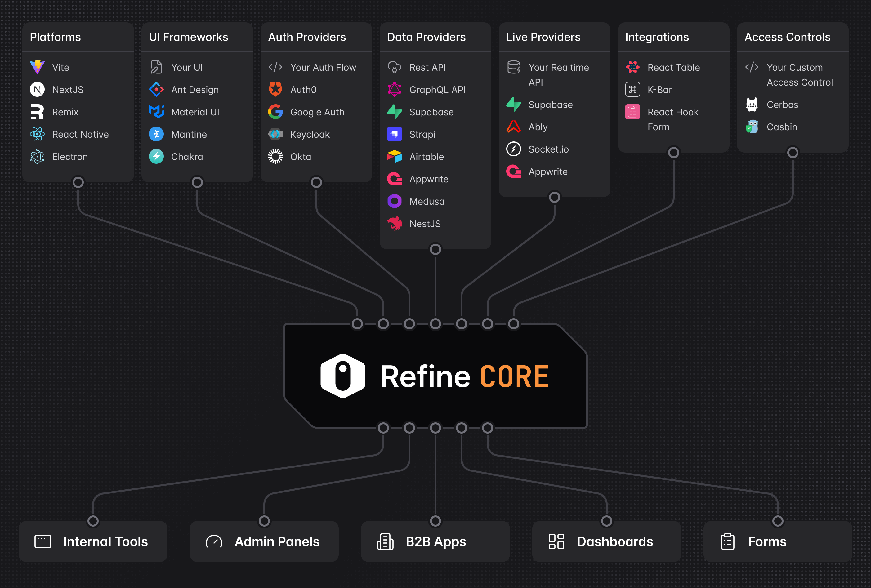Image resolution: width=871 pixels, height=588 pixels.
Task: Select the Material UI icon
Action: coord(157,112)
